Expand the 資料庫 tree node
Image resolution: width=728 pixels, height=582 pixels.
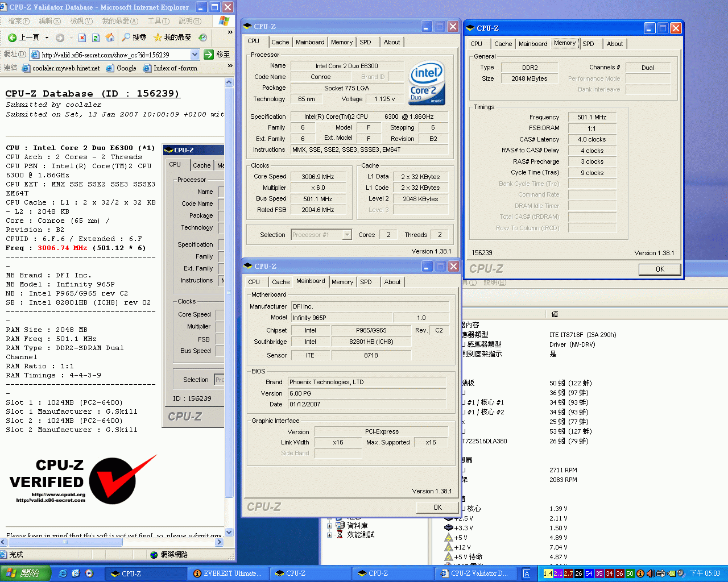coord(329,526)
